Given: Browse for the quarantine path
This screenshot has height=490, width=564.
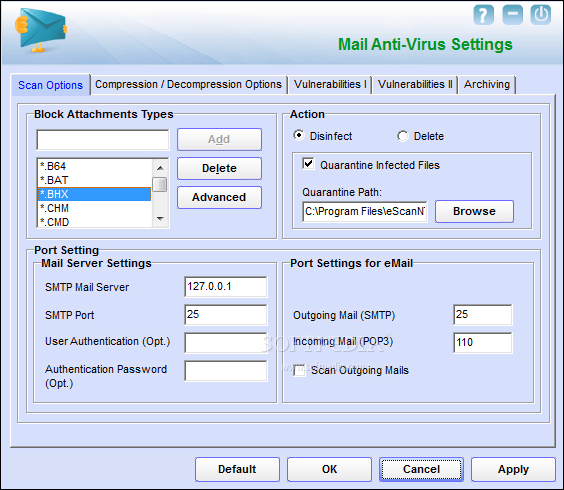Looking at the screenshot, I should click(x=474, y=211).
